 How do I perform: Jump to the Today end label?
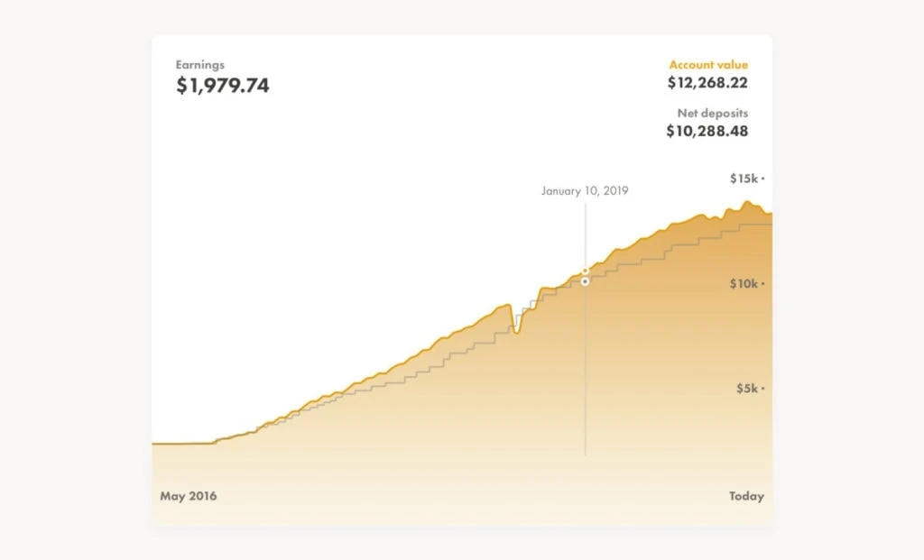pos(746,496)
